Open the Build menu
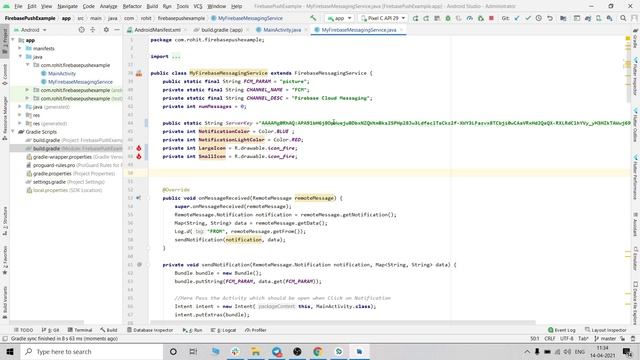Image resolution: width=640 pixels, height=360 pixels. [x=152, y=6]
